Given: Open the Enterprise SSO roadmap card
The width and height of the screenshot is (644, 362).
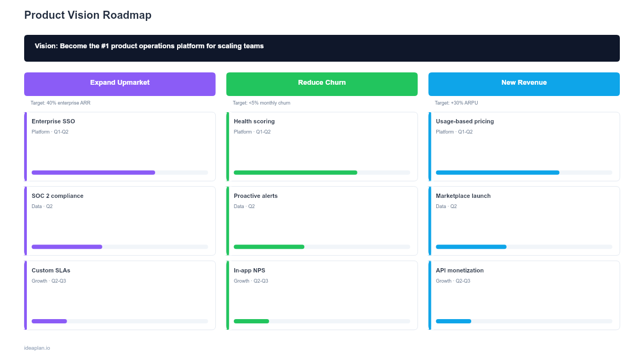Looking at the screenshot, I should coord(119,146).
